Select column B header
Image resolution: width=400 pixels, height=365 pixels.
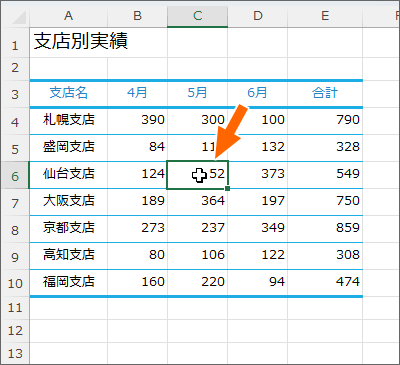[x=137, y=16]
